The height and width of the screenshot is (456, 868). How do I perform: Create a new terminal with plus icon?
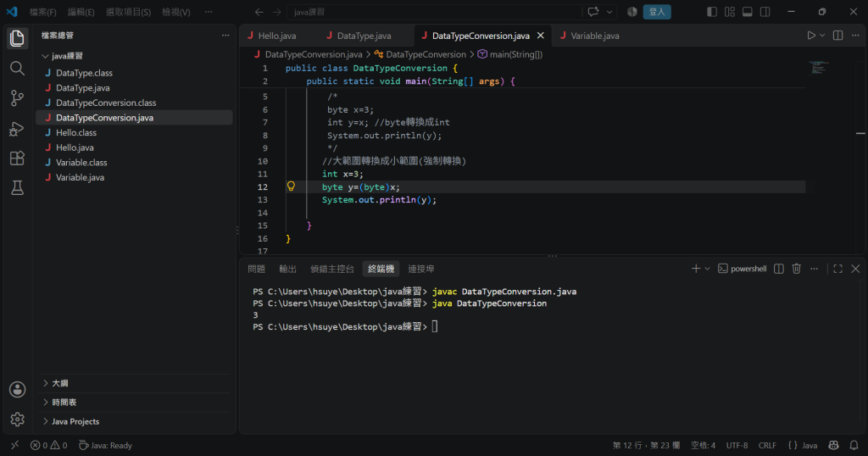pyautogui.click(x=696, y=269)
